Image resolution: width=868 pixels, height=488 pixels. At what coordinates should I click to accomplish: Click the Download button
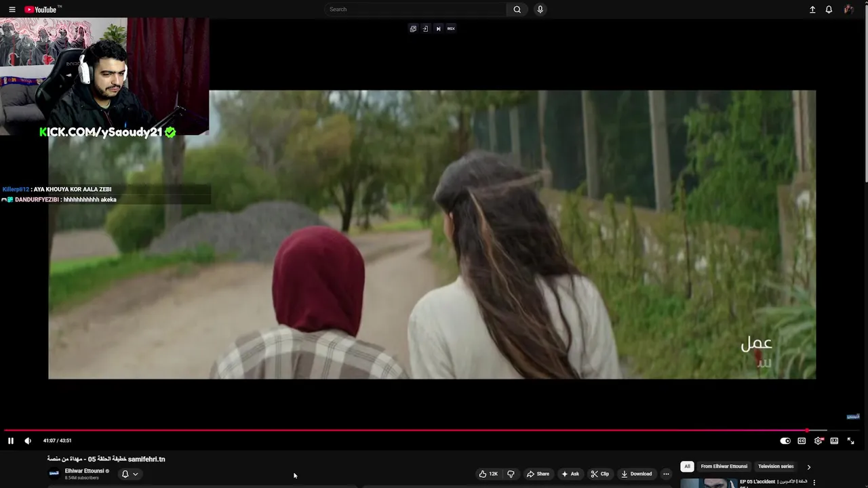pos(636,474)
